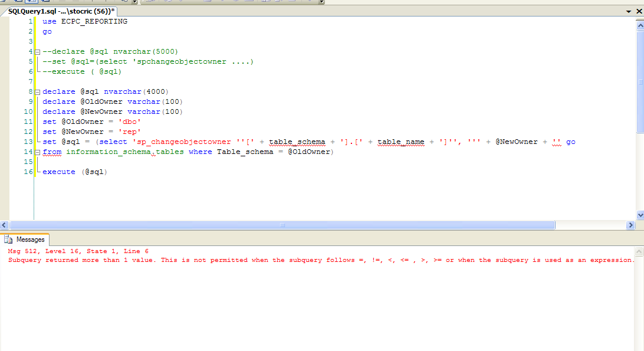Click the small toolbar icon beside the overflow arrow

click(x=124, y=2)
